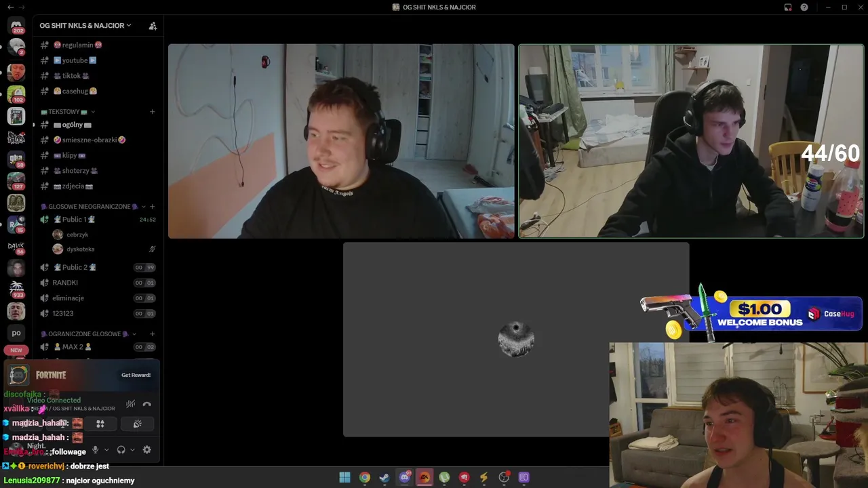Add a channel to TEKSTOWY category
Image resolution: width=868 pixels, height=488 pixels.
click(x=152, y=112)
